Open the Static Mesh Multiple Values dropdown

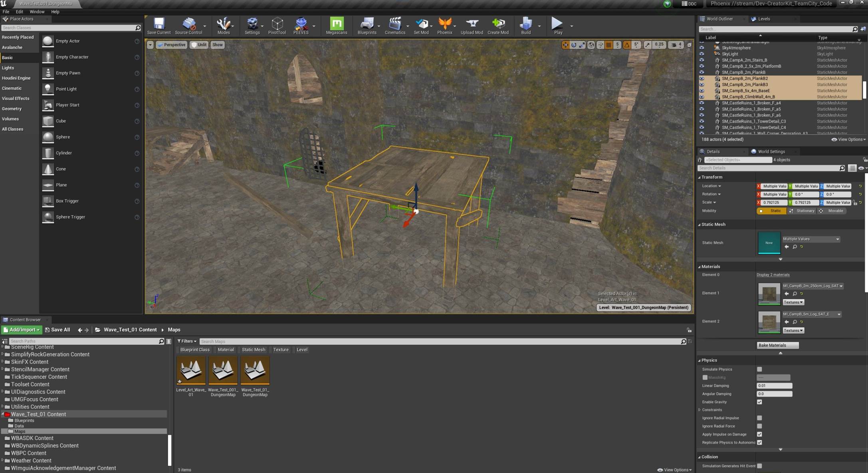coord(811,239)
